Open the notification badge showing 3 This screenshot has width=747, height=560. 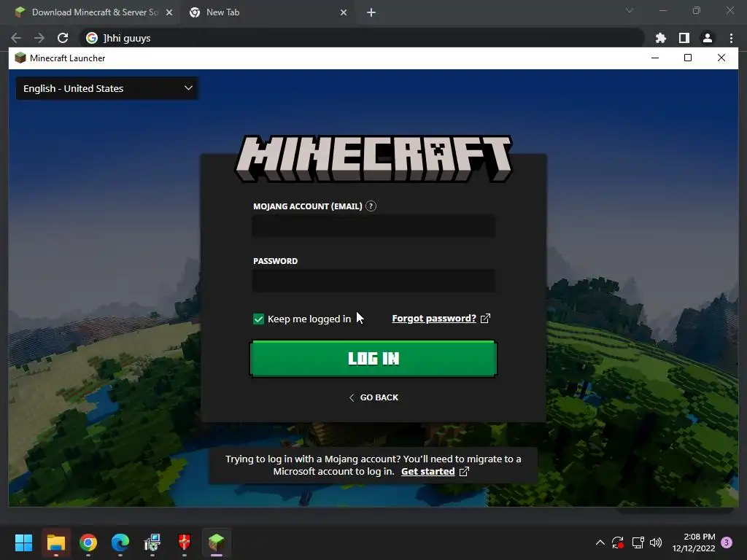coord(727,542)
